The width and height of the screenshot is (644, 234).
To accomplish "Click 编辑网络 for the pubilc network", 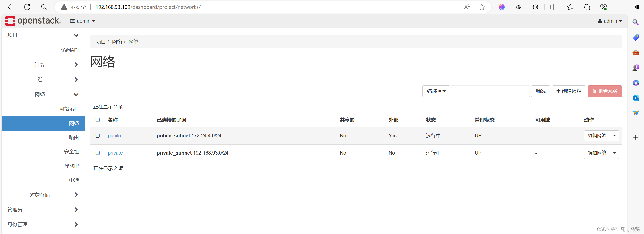I will pos(597,136).
